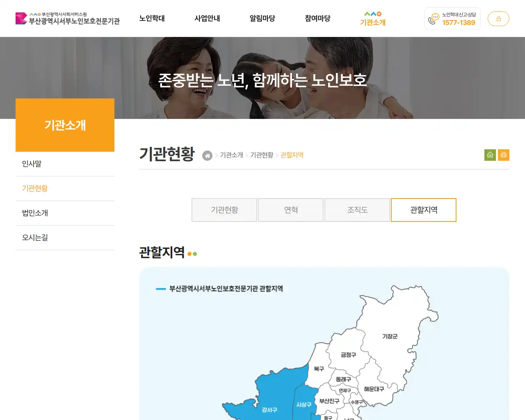Click 기관소개 in the breadcrumb path
Viewport: 525px width, 420px height.
tap(231, 155)
